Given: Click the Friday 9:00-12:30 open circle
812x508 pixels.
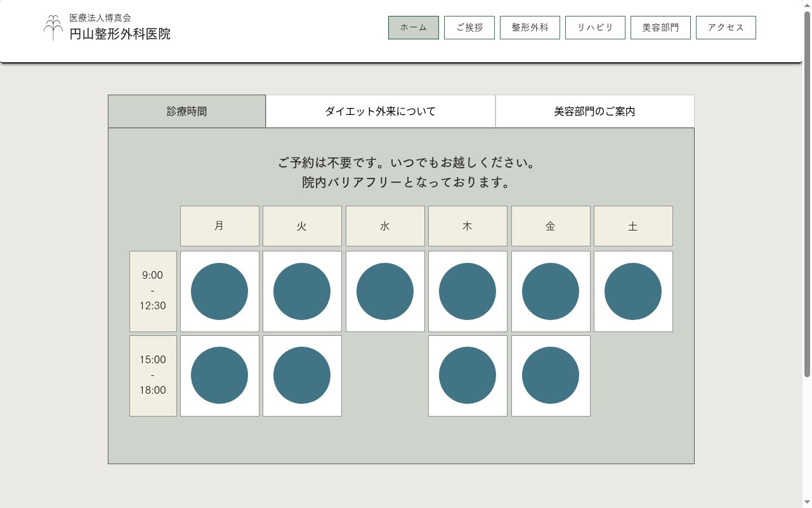Looking at the screenshot, I should coord(551,291).
